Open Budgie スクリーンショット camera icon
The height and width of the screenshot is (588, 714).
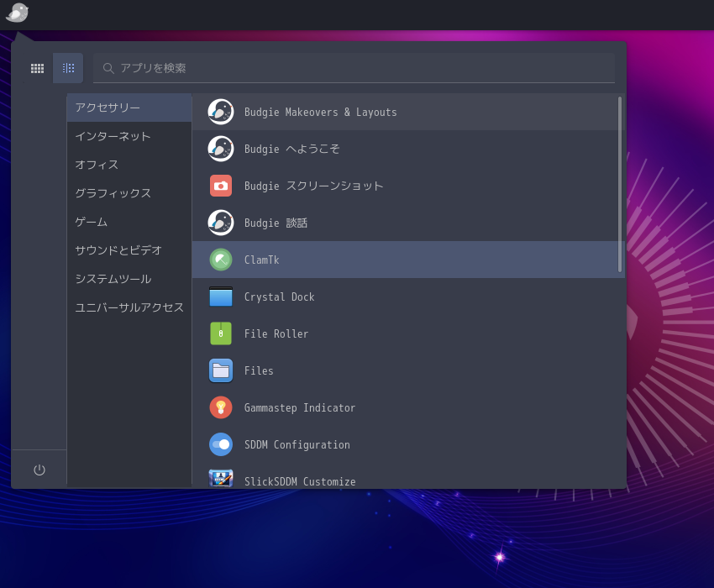(221, 186)
